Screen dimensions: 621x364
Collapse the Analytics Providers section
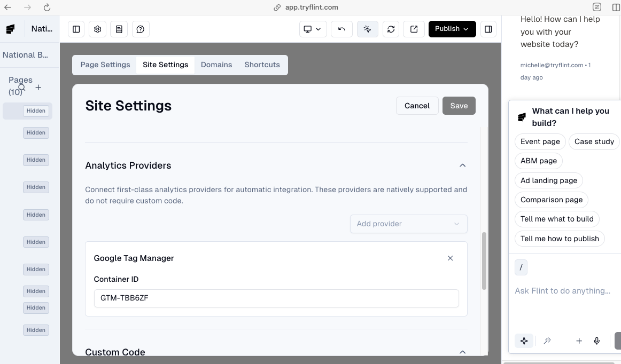click(x=462, y=165)
